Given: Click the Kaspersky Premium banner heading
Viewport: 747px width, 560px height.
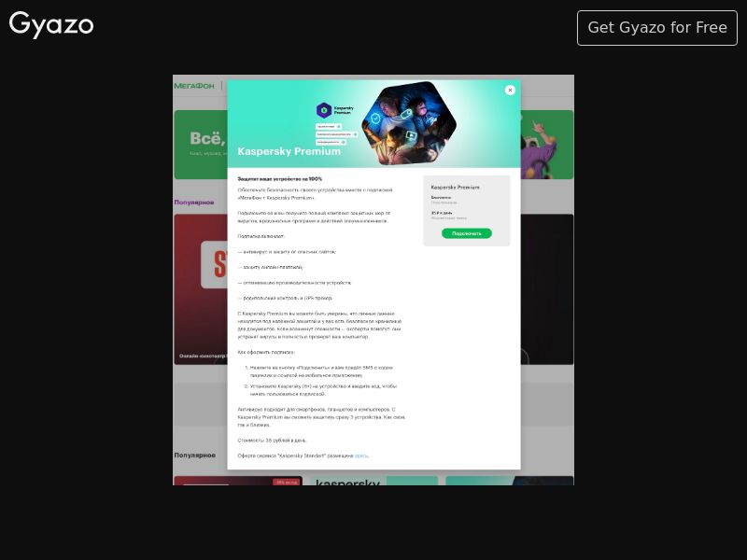Looking at the screenshot, I should click(289, 151).
